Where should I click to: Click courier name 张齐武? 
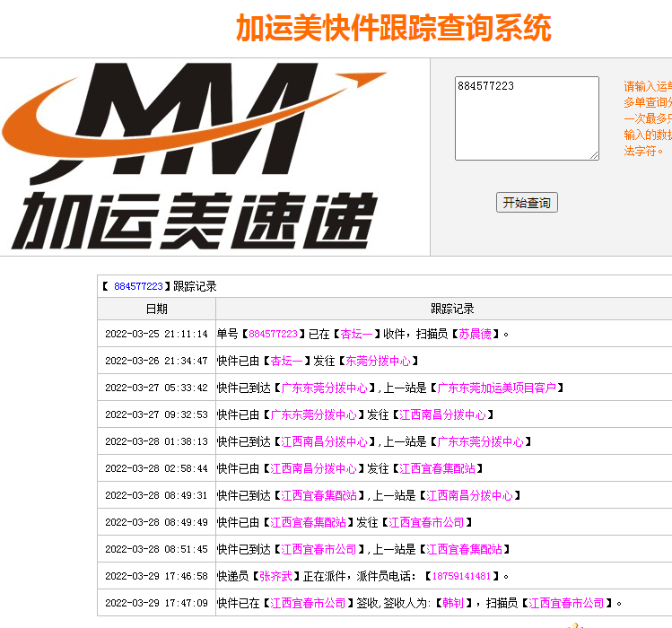point(275,576)
